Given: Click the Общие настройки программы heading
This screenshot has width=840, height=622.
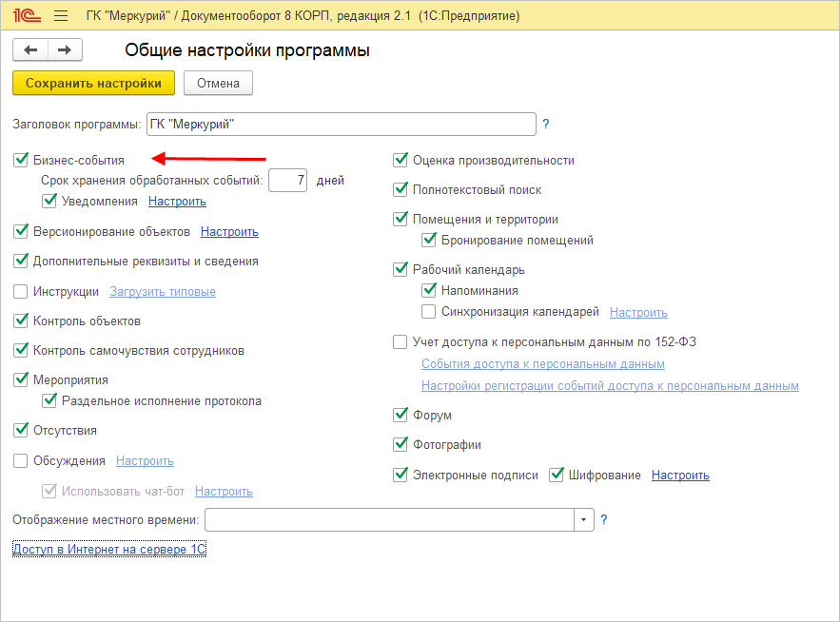Looking at the screenshot, I should pos(247,50).
